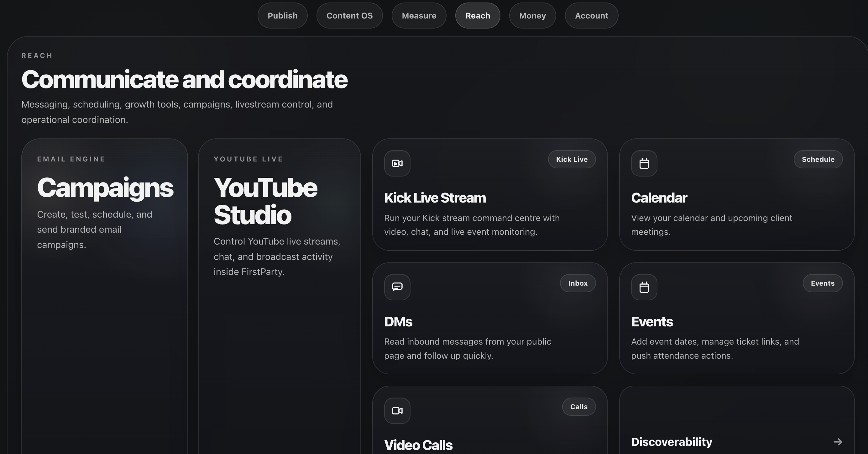Click the Kick Live Stream video icon
Viewport: 868px width, 454px height.
(x=397, y=163)
